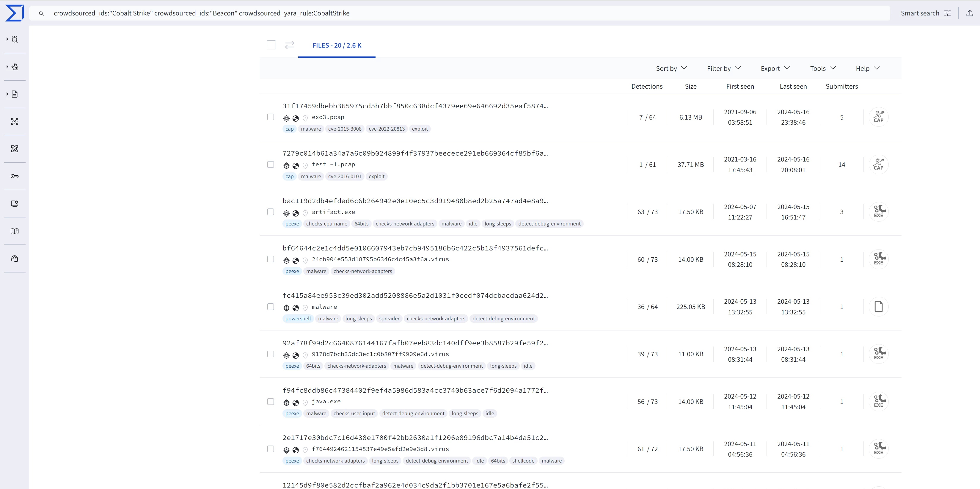Open sidebar shield-scan icon

pos(15,149)
